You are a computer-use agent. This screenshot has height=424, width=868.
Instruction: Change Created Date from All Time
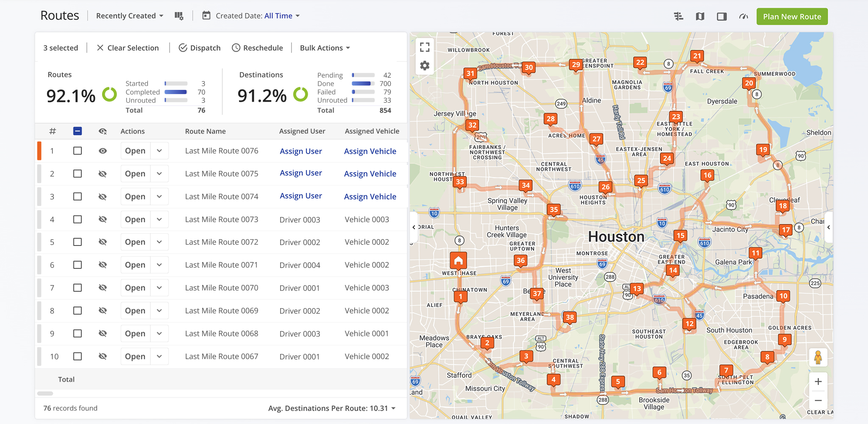click(281, 16)
